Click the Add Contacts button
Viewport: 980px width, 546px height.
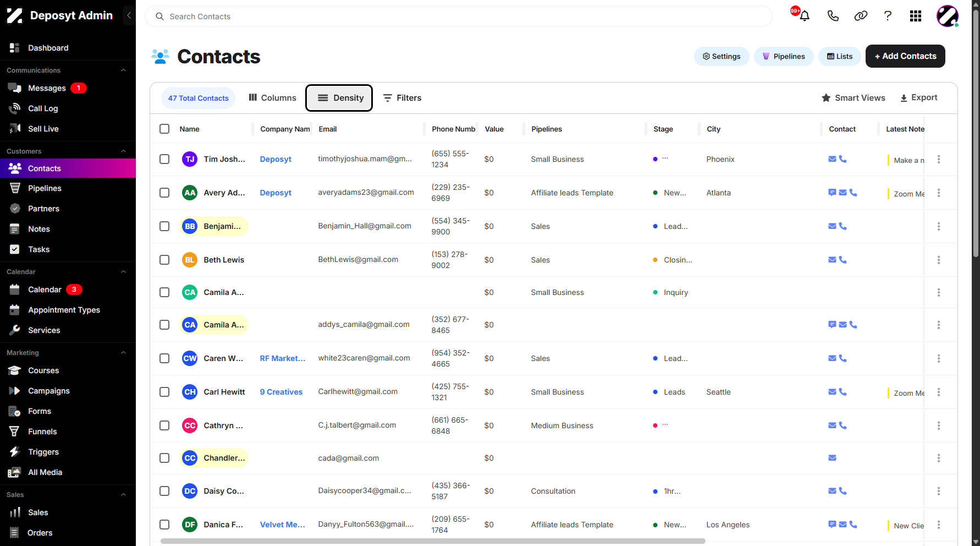pos(905,56)
